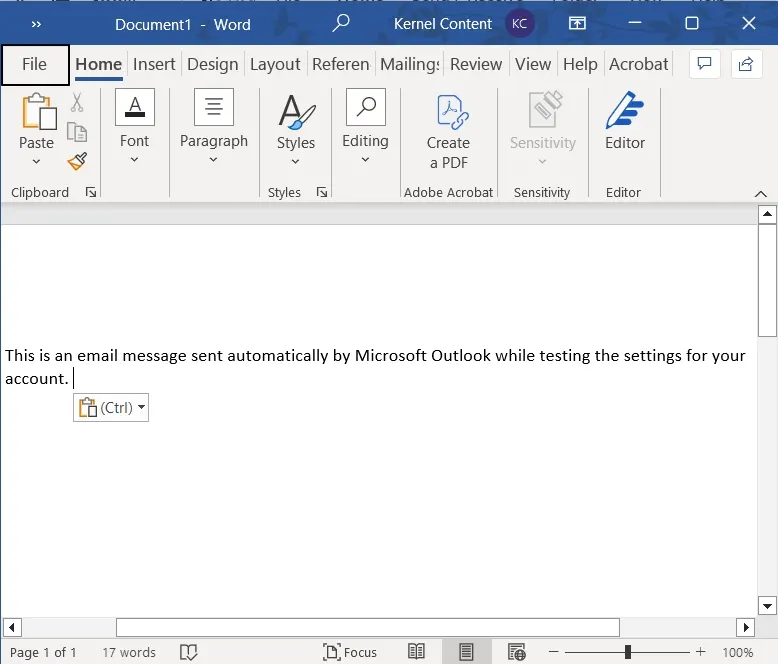This screenshot has height=664, width=778.
Task: Open the Styles gallery icon
Action: click(296, 111)
